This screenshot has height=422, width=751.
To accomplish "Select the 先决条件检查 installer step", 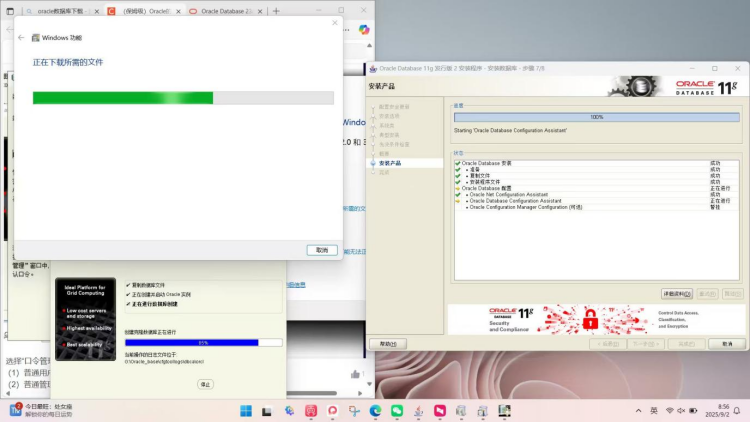I will coord(394,144).
